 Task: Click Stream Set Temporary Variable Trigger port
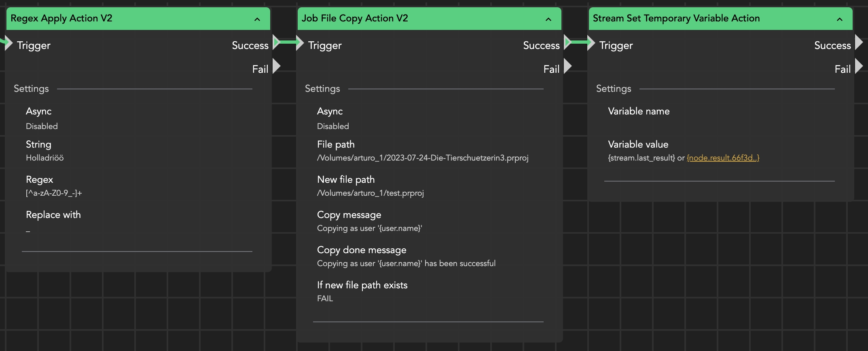click(591, 43)
